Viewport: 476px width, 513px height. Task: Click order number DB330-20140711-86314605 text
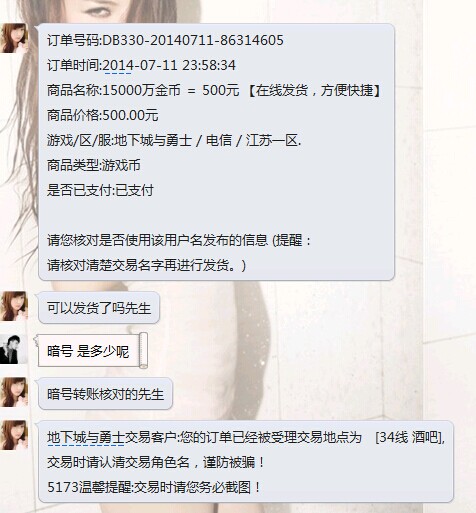pos(193,40)
